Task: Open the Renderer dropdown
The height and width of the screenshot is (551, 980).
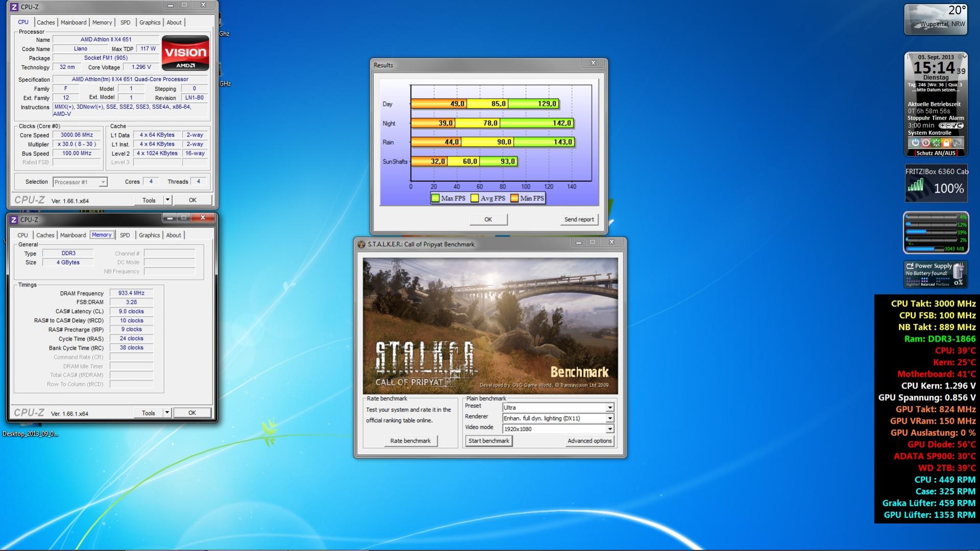Action: [558, 418]
